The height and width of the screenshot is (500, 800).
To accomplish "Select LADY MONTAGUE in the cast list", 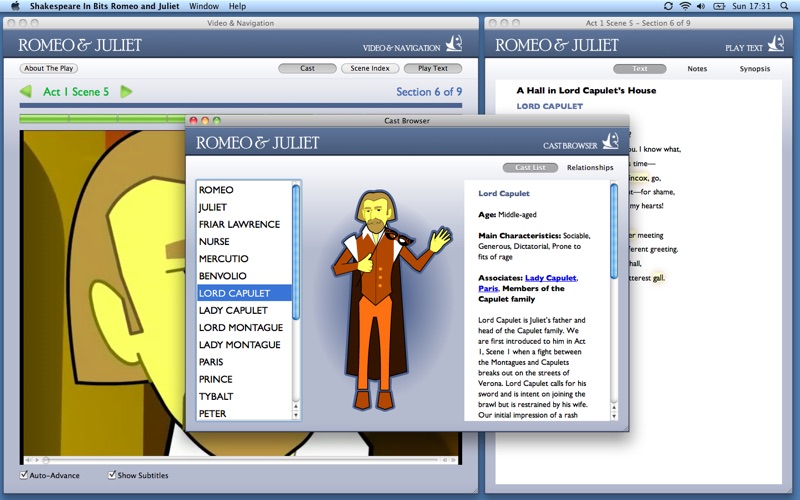I will coord(244,345).
